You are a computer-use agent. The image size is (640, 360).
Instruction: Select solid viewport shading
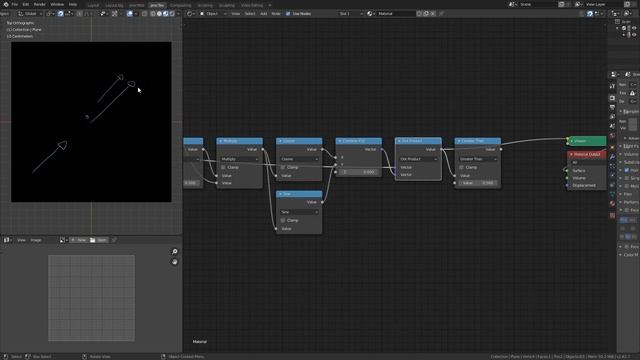click(159, 13)
